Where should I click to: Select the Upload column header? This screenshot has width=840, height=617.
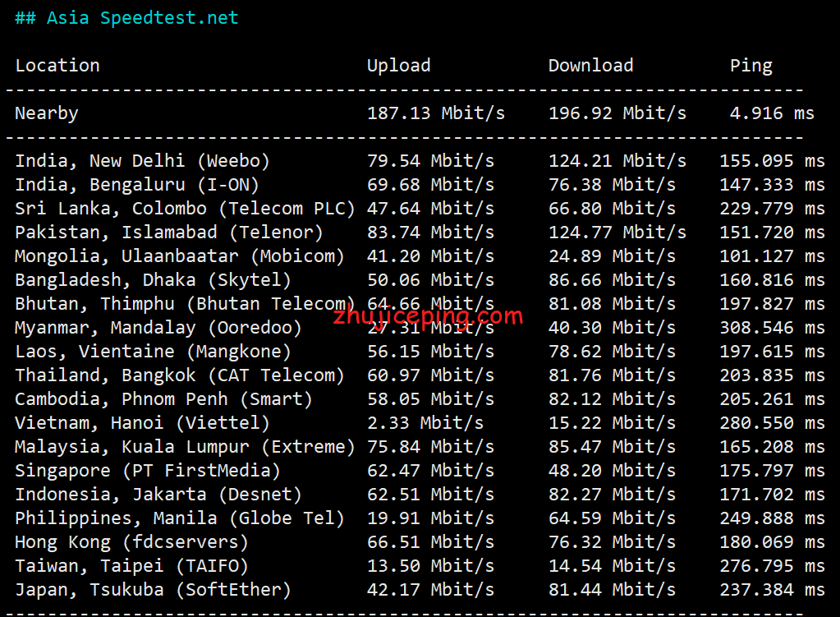[398, 66]
